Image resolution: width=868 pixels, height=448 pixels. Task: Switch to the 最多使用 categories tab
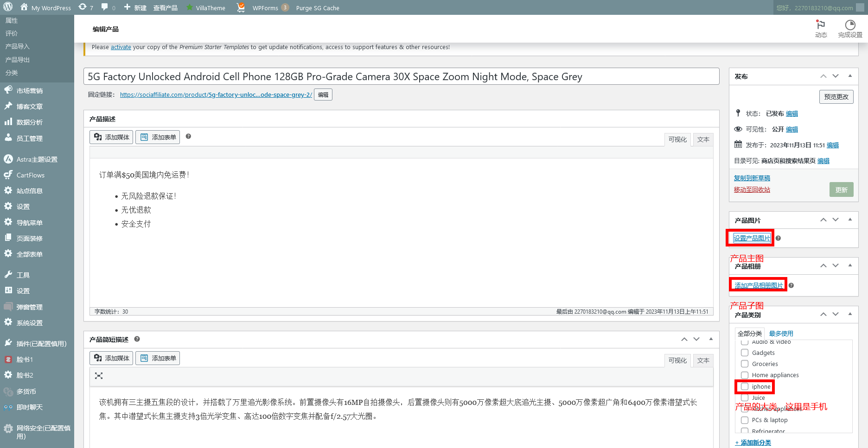(781, 333)
